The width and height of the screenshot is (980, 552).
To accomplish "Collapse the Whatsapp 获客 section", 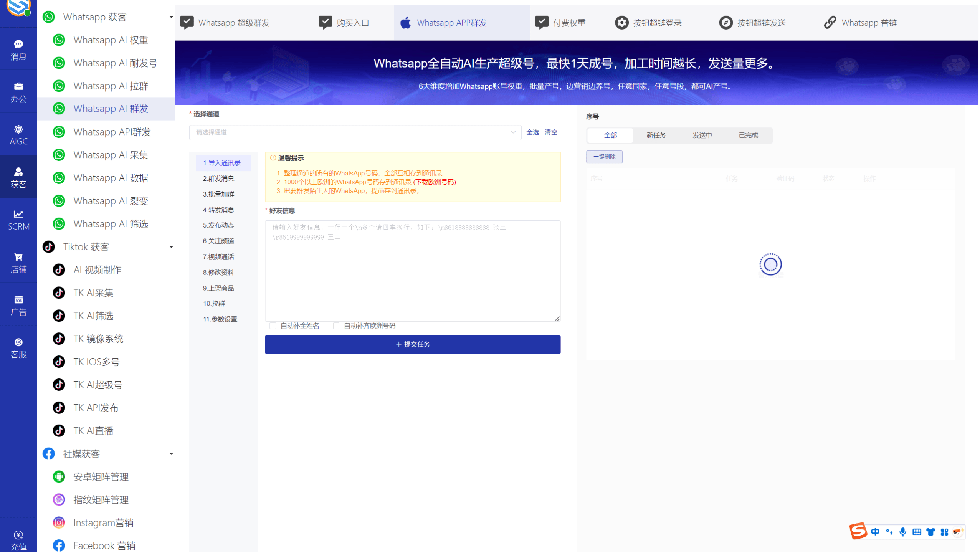I will tap(171, 17).
